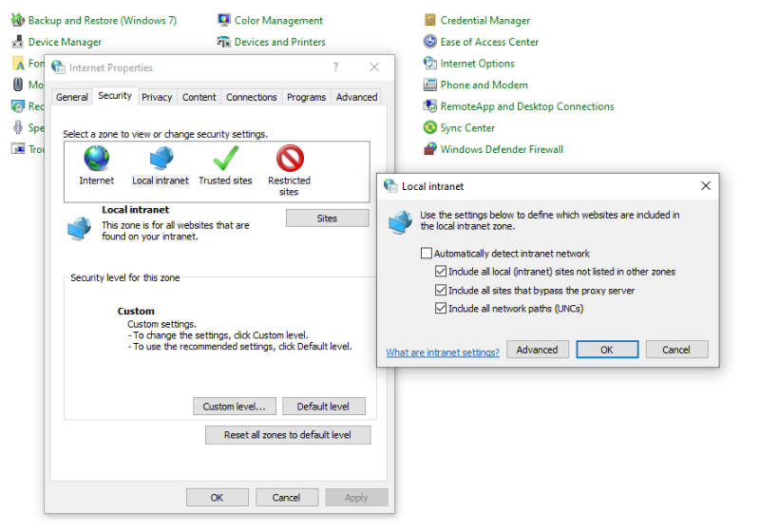Open the Advanced tab in Internet Properties

click(x=356, y=97)
